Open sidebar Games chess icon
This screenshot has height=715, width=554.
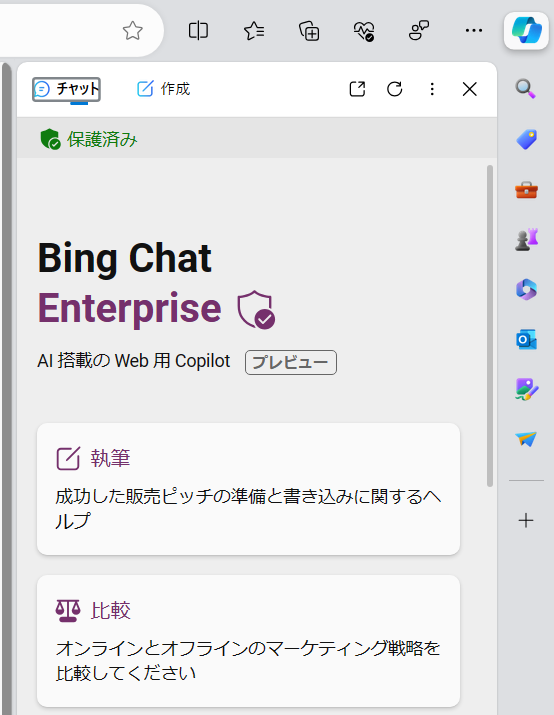coord(527,239)
